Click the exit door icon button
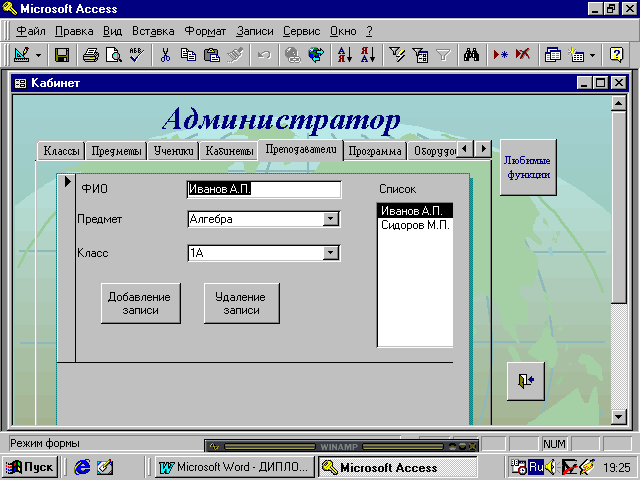Screen dimensions: 640x480 525,380
